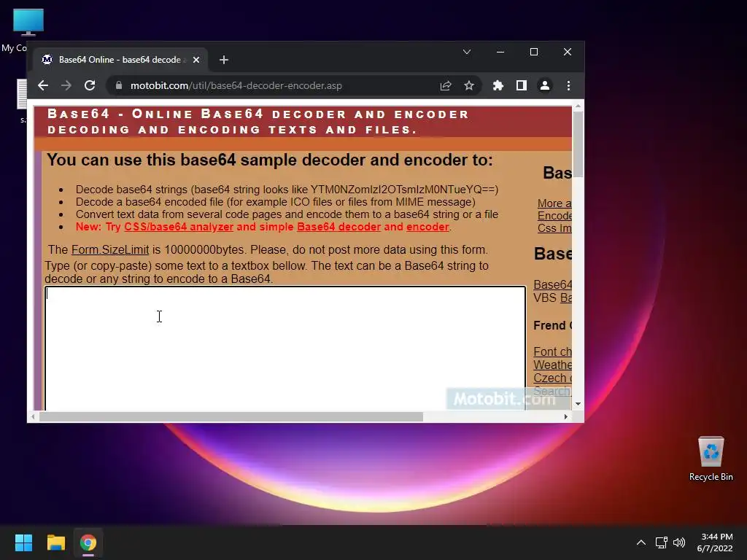Share this page via the share icon
The image size is (747, 560).
point(446,86)
